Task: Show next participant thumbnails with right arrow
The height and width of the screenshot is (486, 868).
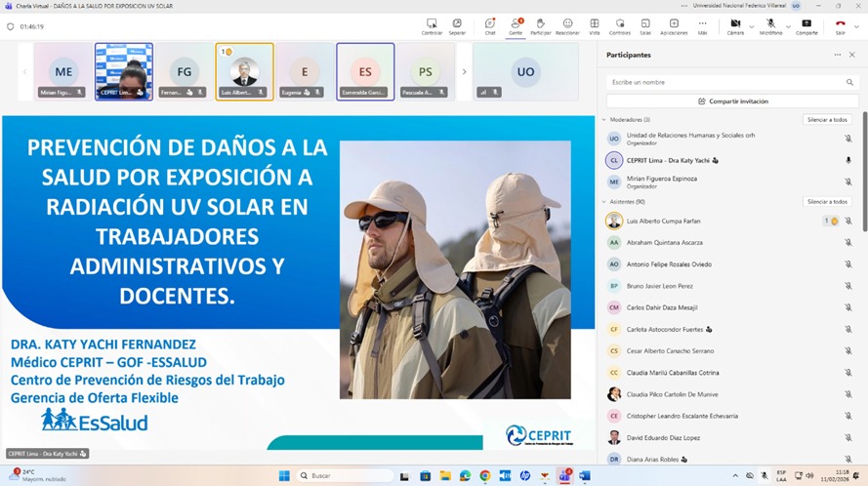Action: coord(464,71)
